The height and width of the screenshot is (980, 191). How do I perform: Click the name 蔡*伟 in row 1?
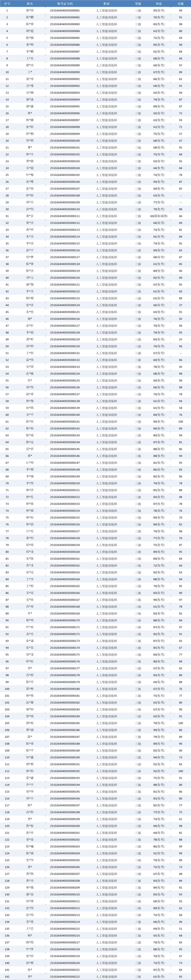(x=30, y=11)
